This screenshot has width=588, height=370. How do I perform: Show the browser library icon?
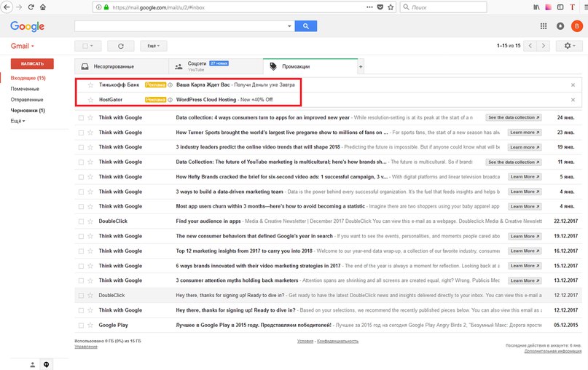coord(536,7)
